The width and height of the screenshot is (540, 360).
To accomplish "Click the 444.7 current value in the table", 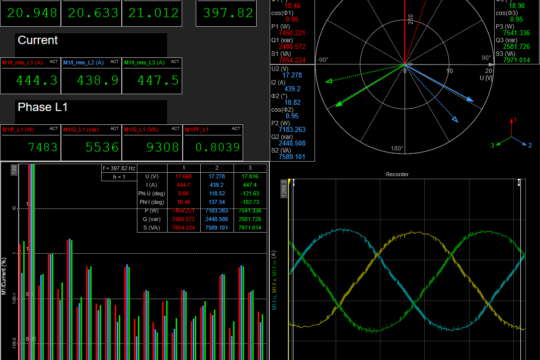I will 184,185.
